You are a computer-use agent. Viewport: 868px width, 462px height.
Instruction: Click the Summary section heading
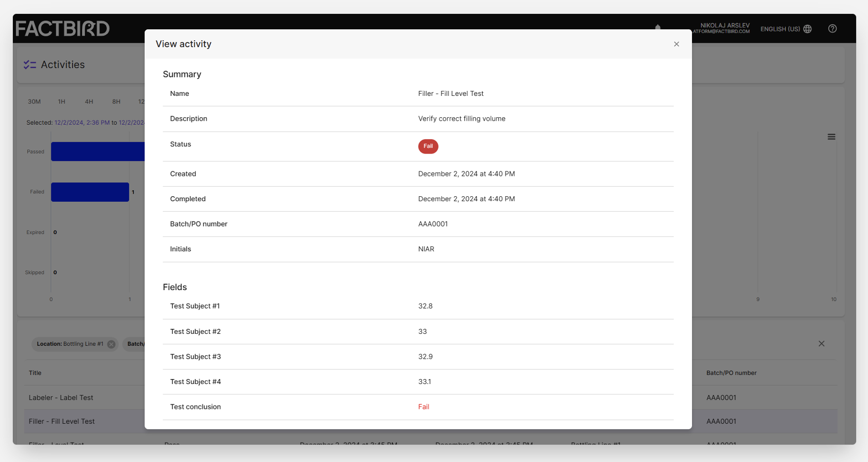(x=182, y=74)
